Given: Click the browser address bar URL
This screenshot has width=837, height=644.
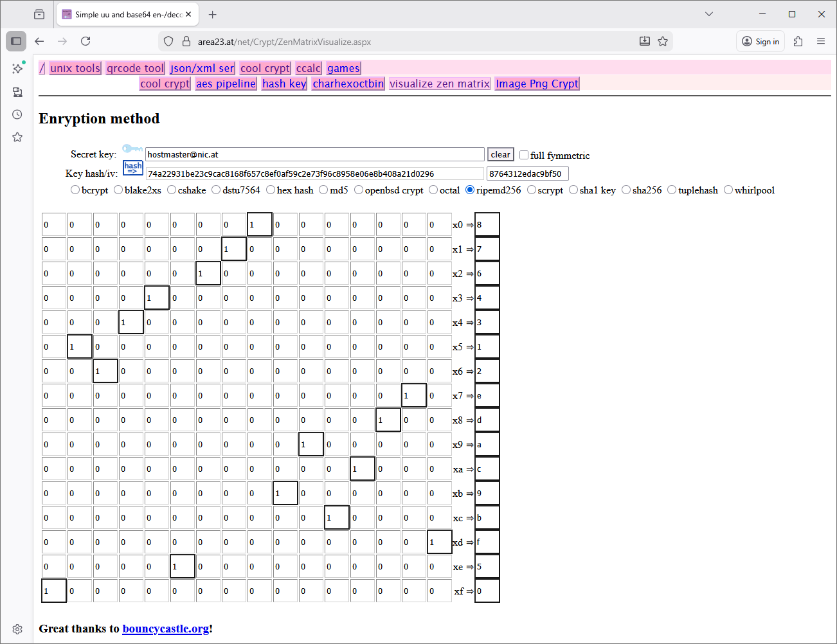Looking at the screenshot, I should coord(284,42).
